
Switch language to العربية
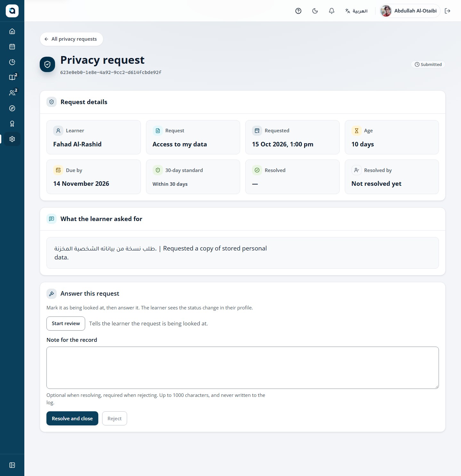(x=356, y=11)
